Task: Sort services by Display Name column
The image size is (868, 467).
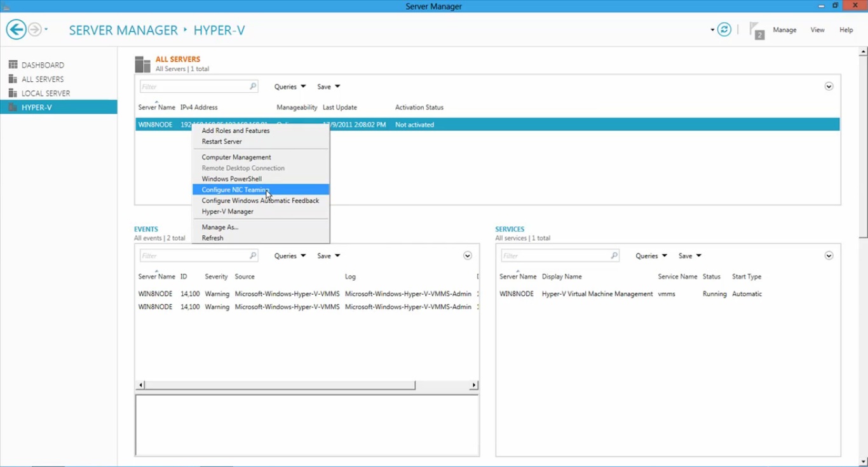Action: pos(562,276)
